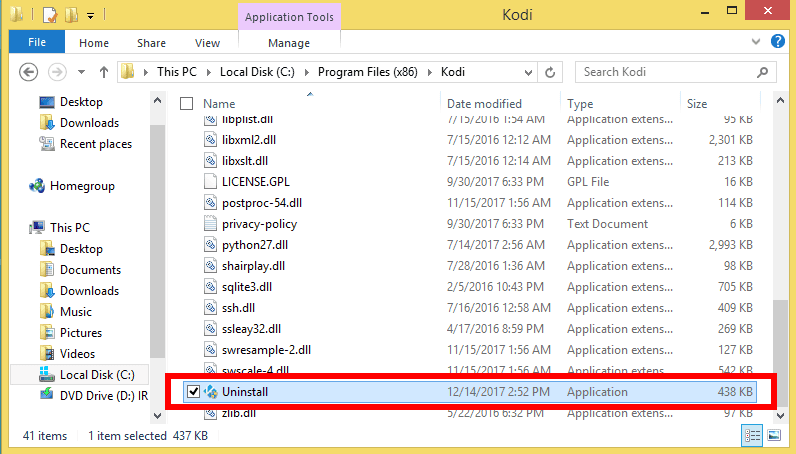
Task: Open Desktop under favorites in navigation pane
Action: 81,102
